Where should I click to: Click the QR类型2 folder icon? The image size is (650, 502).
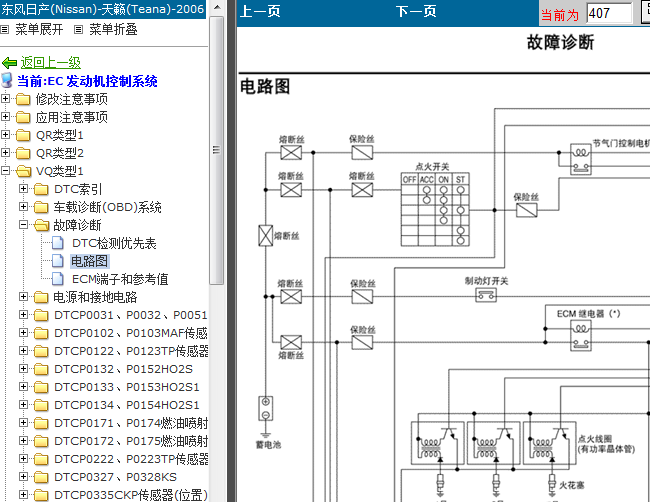tap(23, 153)
